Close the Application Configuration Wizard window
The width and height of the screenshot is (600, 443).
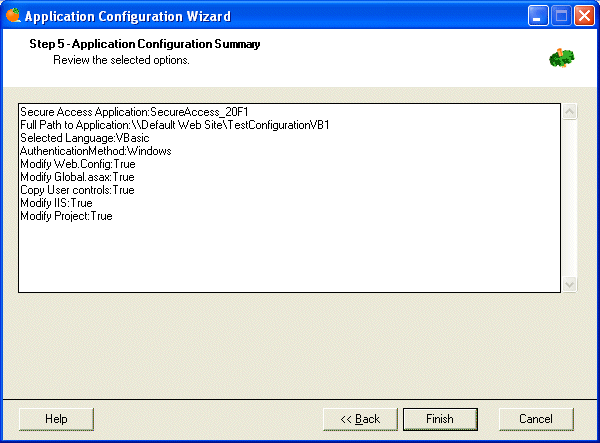click(584, 16)
